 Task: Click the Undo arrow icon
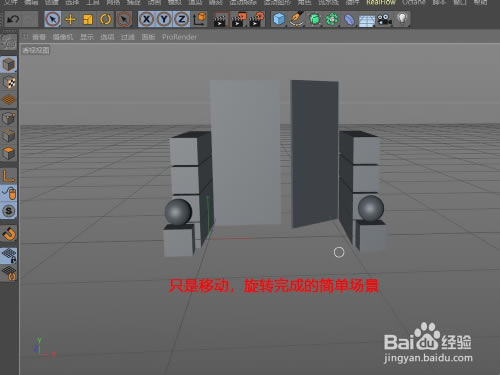[13, 19]
